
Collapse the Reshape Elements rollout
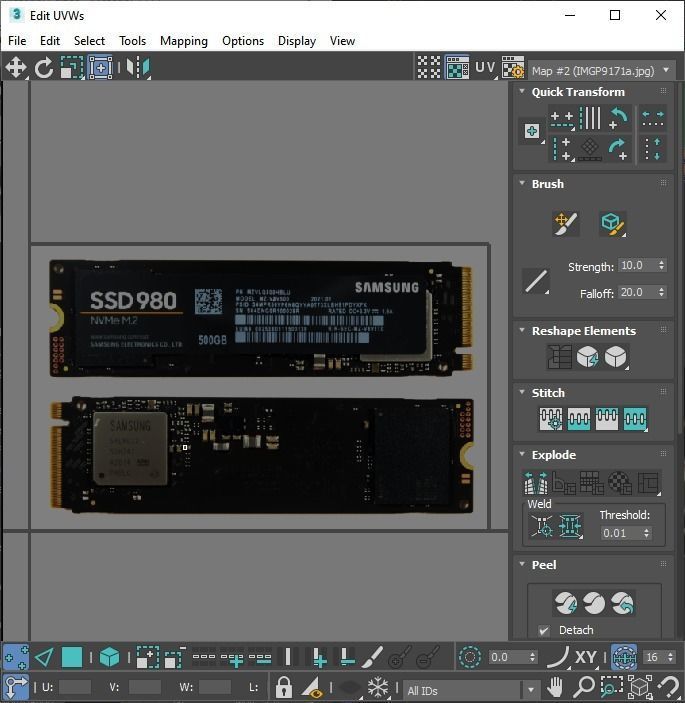click(x=522, y=330)
